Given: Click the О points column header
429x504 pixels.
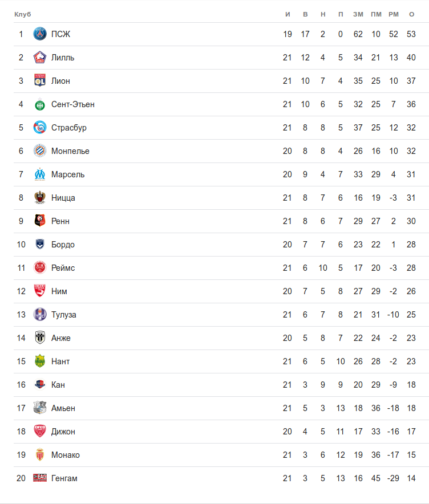Looking at the screenshot, I should click(x=411, y=14).
